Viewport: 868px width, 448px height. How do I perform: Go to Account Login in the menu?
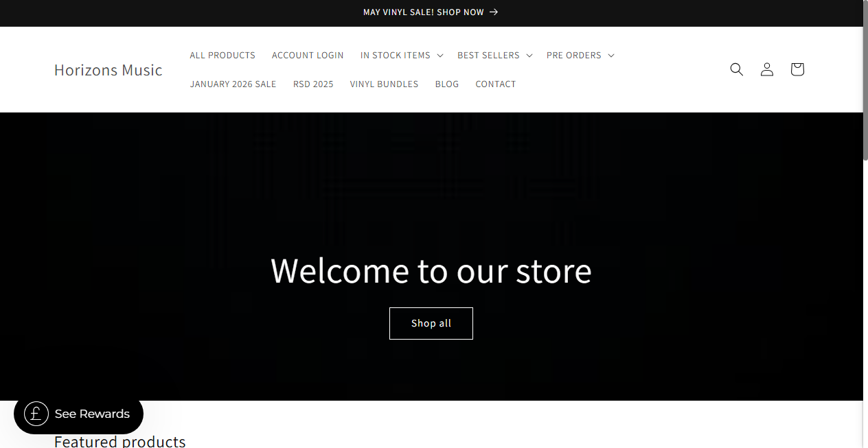coord(308,55)
